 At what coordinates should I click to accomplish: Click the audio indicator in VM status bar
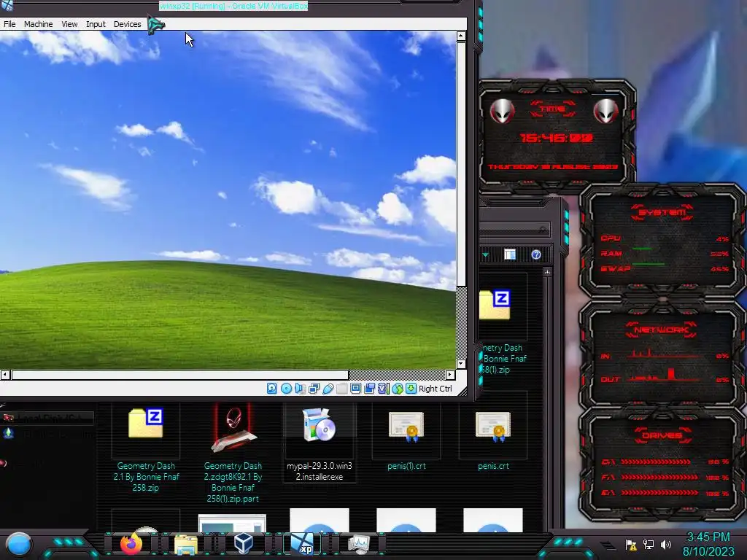[300, 389]
